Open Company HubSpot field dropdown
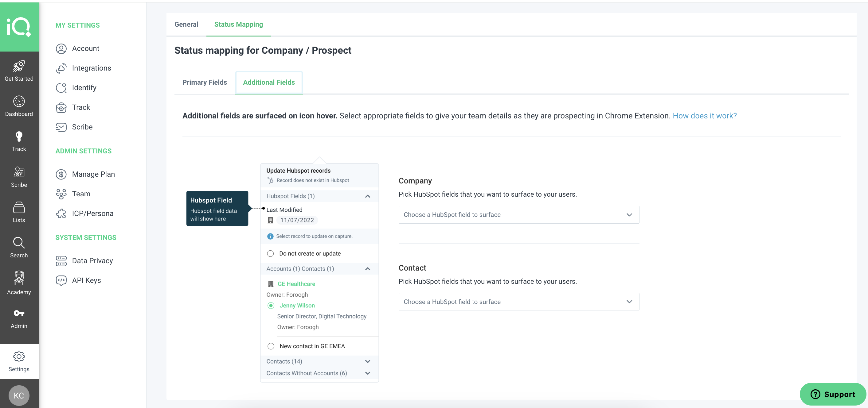 [518, 215]
